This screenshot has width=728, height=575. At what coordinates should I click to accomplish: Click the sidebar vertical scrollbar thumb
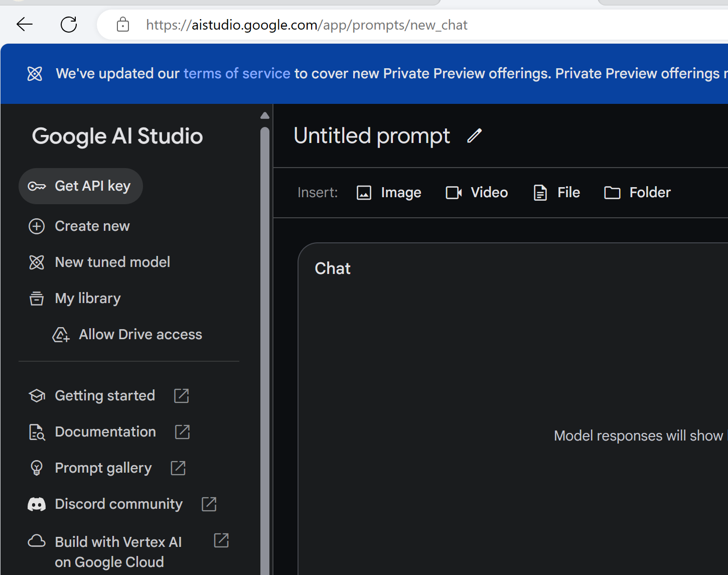(265, 351)
